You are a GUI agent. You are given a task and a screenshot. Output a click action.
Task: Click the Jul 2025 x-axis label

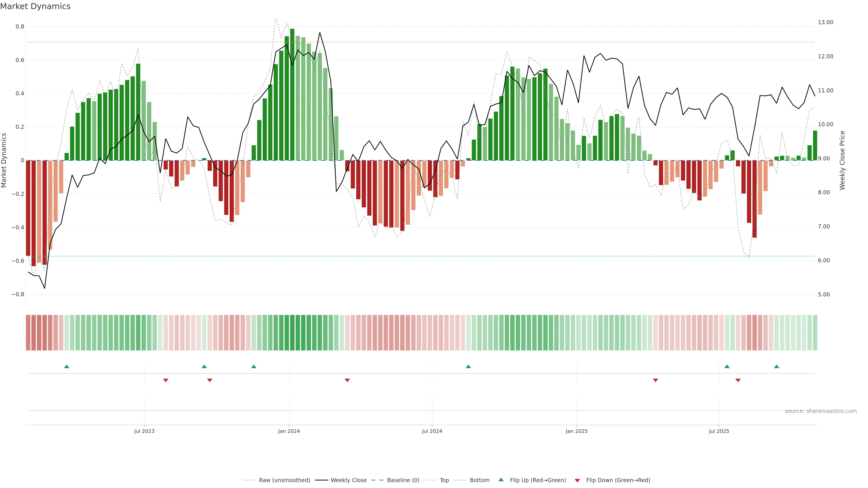(719, 431)
